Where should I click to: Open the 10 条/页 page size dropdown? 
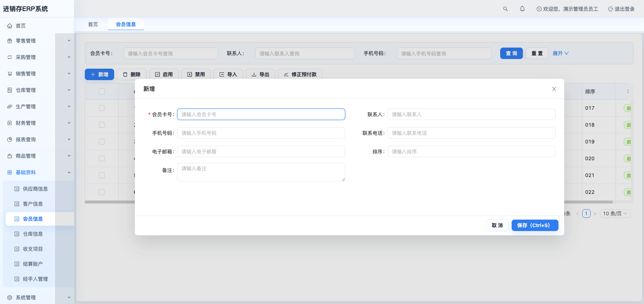(x=615, y=214)
